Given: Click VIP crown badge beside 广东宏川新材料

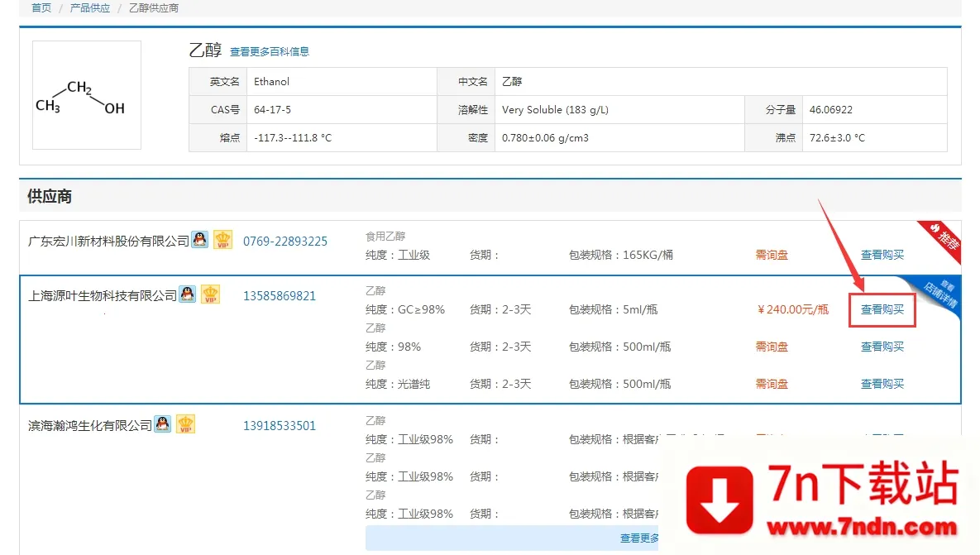Looking at the screenshot, I should (x=223, y=239).
